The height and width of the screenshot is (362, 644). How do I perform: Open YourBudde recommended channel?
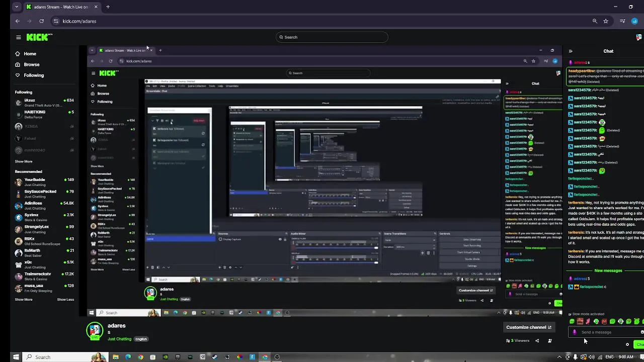pyautogui.click(x=44, y=182)
